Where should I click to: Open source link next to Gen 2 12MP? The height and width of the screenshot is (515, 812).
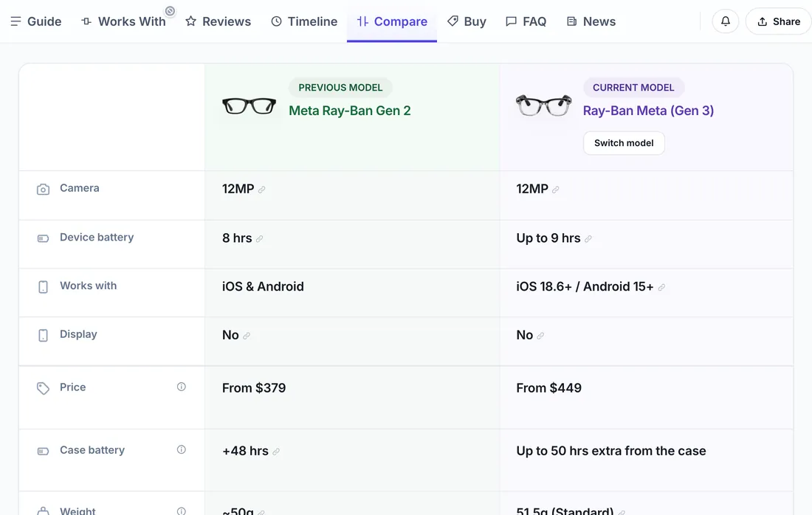[x=262, y=190]
